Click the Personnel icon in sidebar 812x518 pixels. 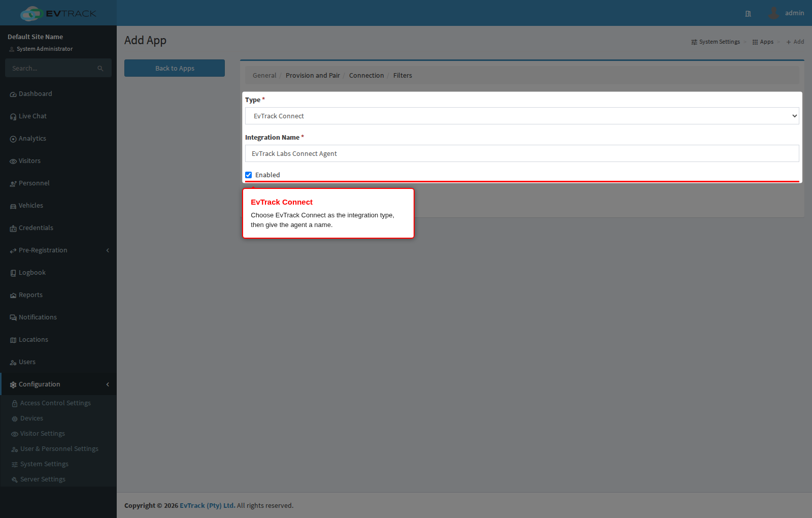(x=13, y=184)
